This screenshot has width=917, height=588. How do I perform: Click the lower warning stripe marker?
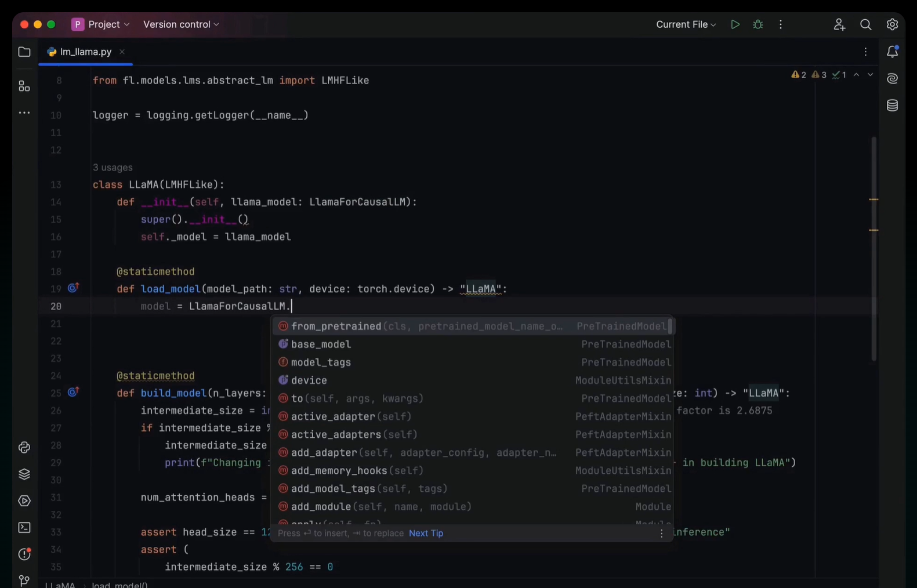tap(873, 230)
